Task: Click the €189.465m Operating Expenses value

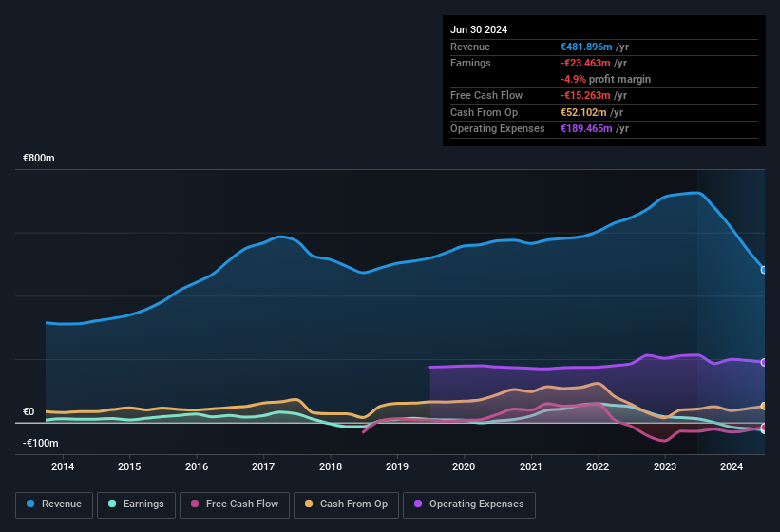Action: tap(586, 128)
